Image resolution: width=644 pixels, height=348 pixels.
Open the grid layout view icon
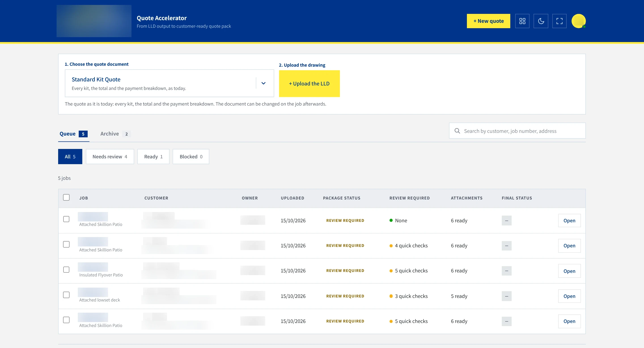[522, 21]
